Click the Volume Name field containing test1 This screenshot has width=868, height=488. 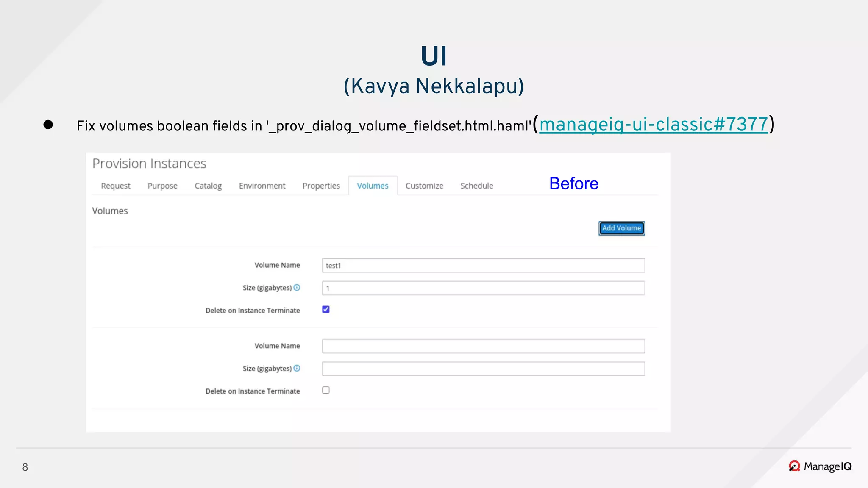[483, 266]
